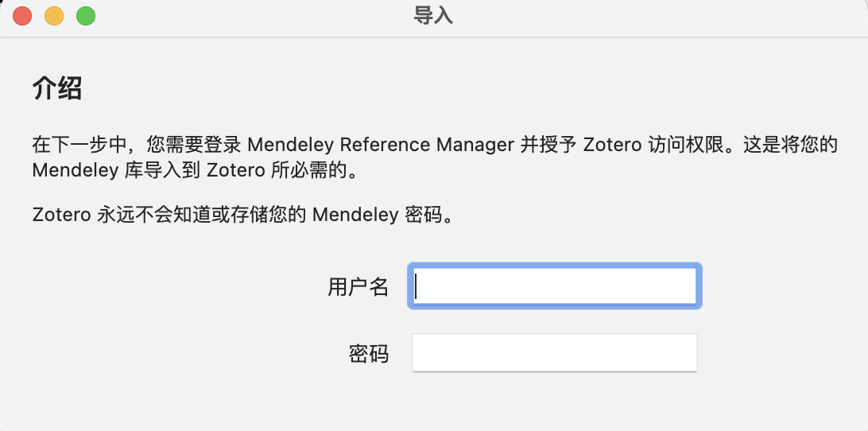Viewport: 868px width, 431px height.
Task: Close the 导入 window with red button
Action: click(x=22, y=16)
